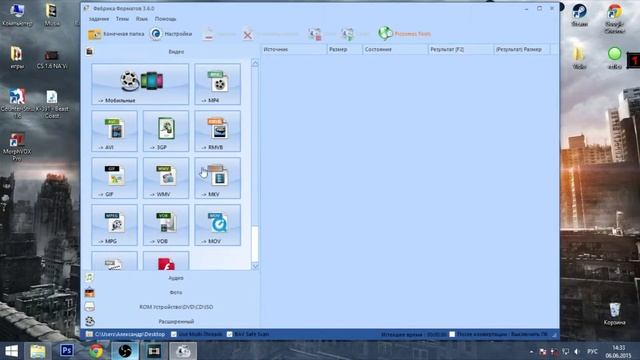This screenshot has height=360, width=640.
Task: Open the Windows Start button
Action: [x=11, y=351]
